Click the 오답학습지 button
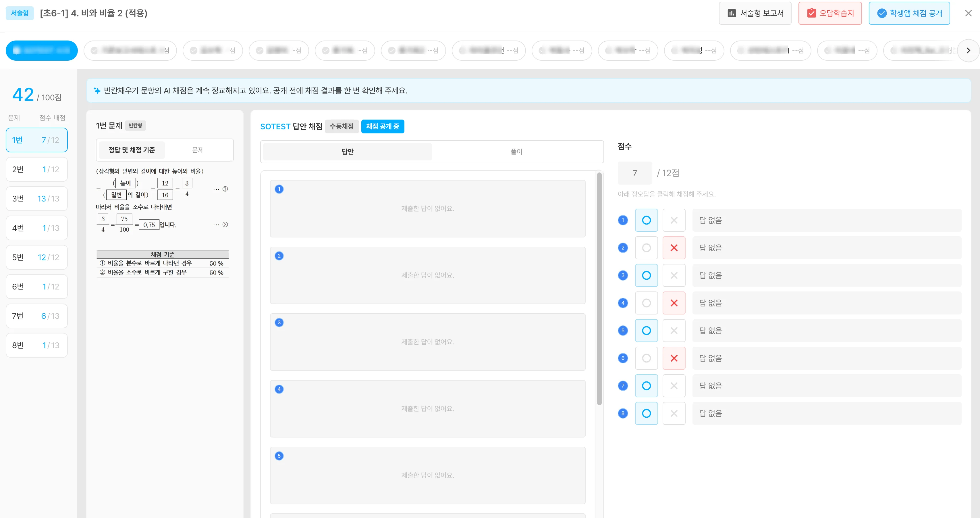The image size is (980, 518). [830, 13]
